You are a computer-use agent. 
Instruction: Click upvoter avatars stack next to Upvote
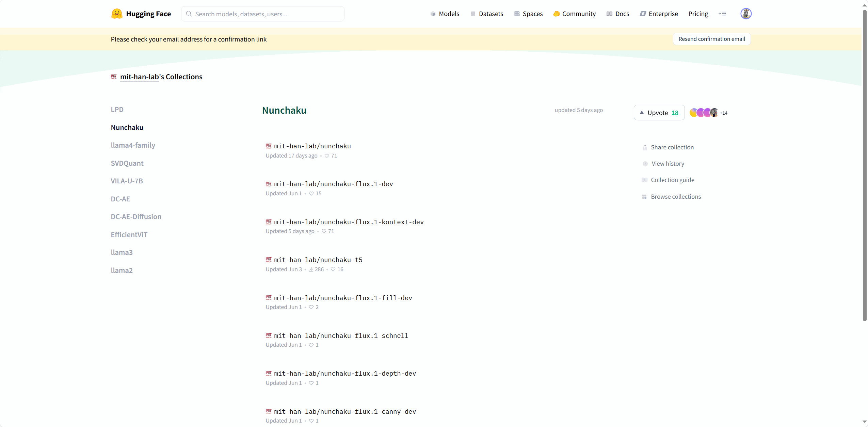(x=704, y=113)
